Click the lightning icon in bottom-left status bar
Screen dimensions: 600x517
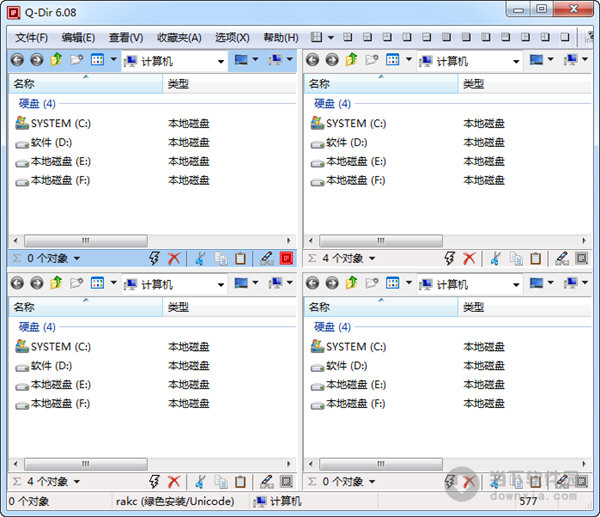(x=154, y=482)
